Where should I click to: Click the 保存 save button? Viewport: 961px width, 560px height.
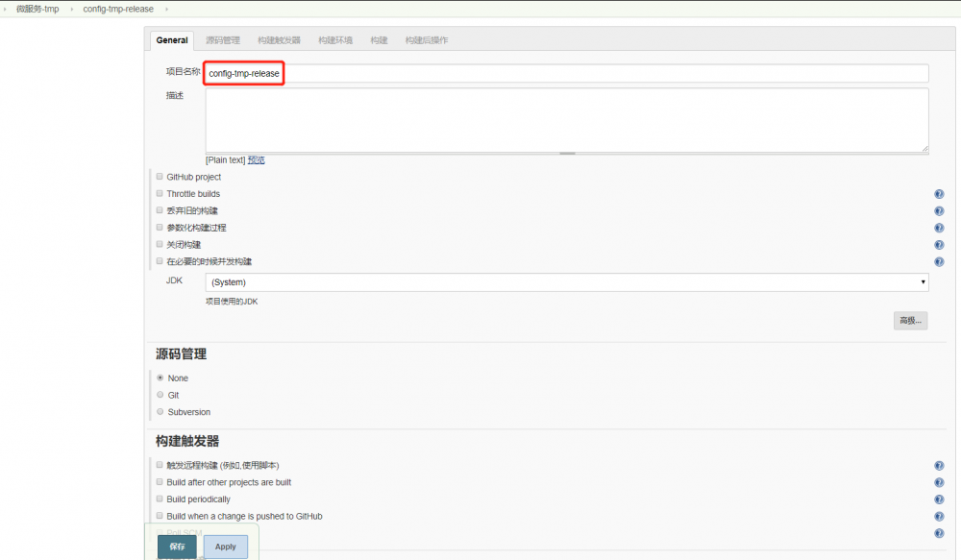177,547
